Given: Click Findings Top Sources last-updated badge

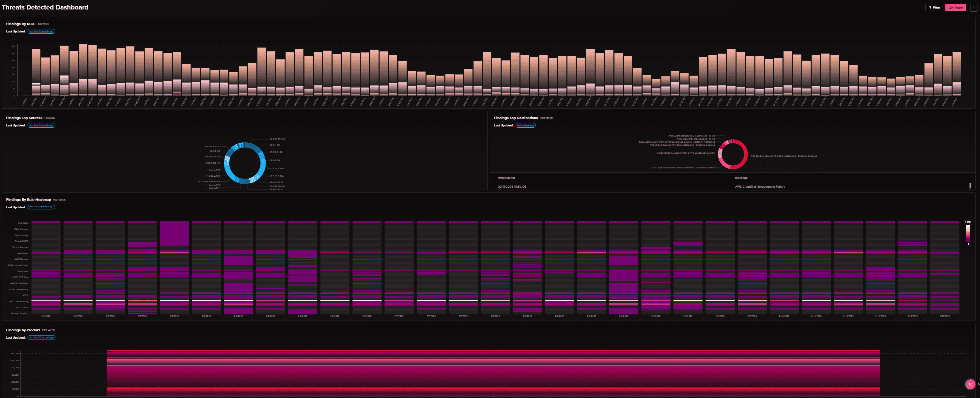Looking at the screenshot, I should (41, 126).
